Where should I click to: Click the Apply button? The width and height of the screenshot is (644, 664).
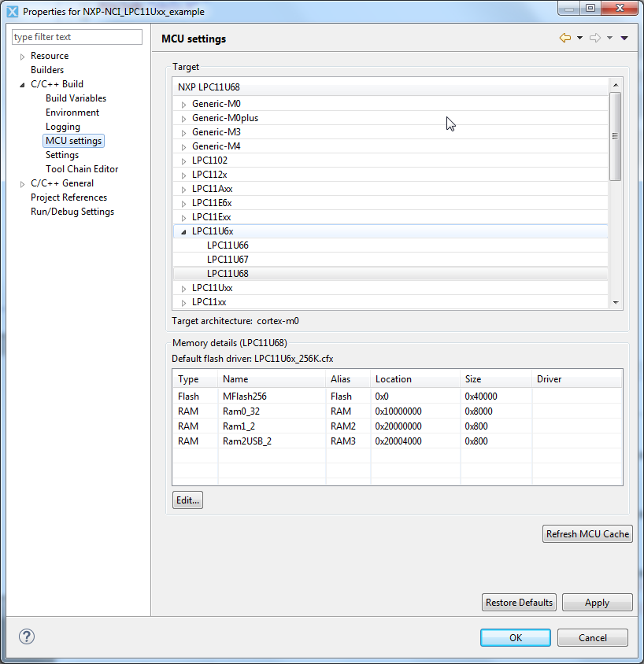(x=598, y=602)
